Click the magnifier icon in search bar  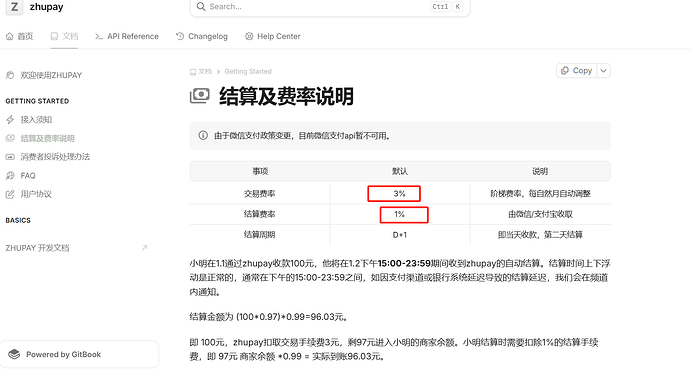pos(201,7)
